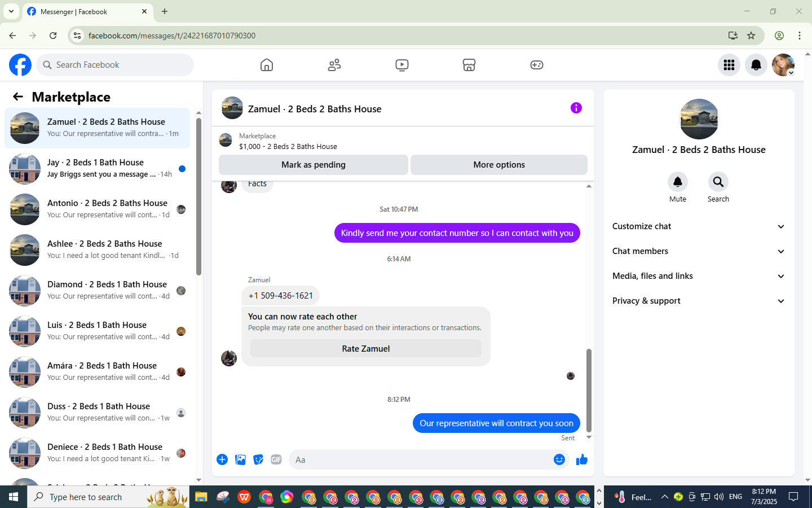The height and width of the screenshot is (508, 812).
Task: Go to Home feed icon
Action: tap(267, 65)
